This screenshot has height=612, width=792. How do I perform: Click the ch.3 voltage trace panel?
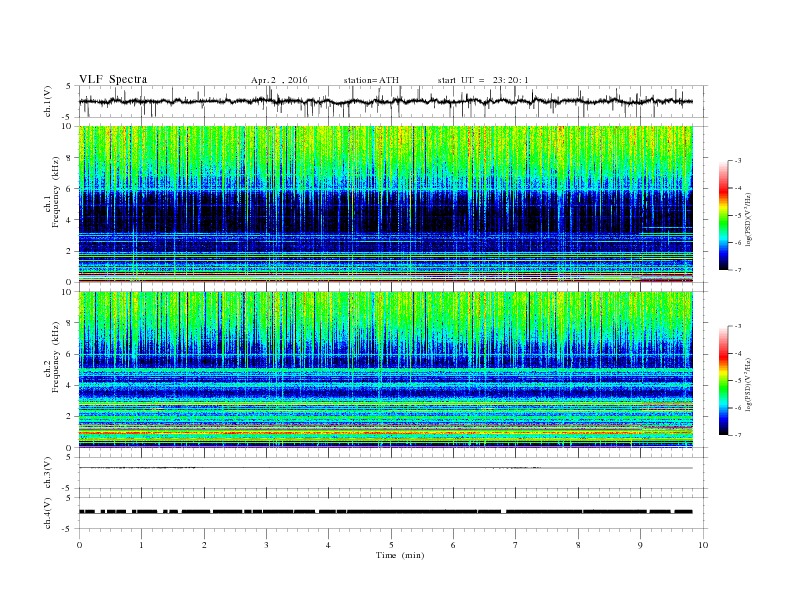point(393,473)
